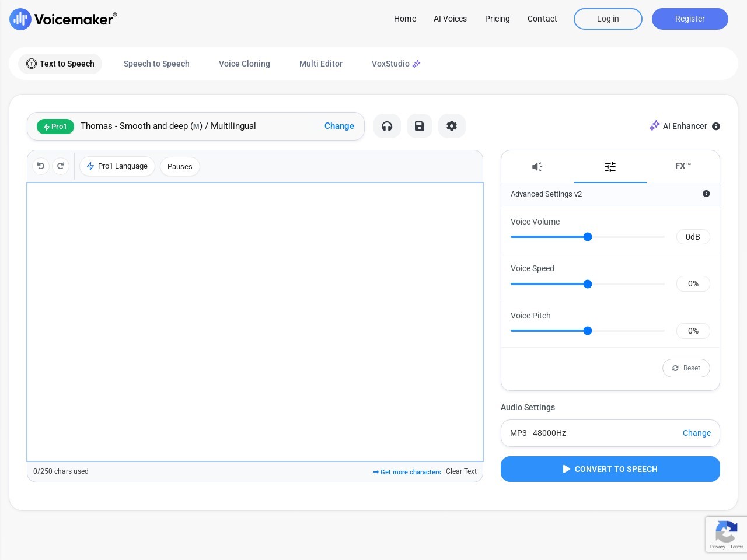This screenshot has width=747, height=560.
Task: Open the settings gear icon
Action: pyautogui.click(x=452, y=126)
